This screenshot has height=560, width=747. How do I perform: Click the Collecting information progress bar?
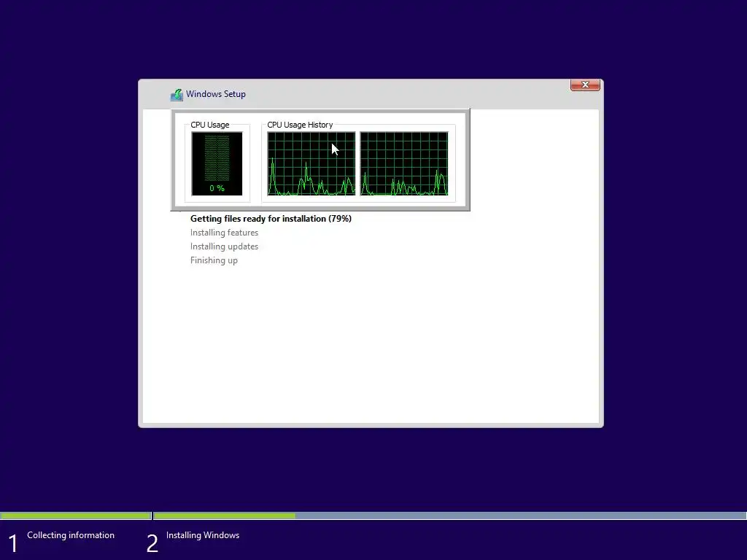76,516
